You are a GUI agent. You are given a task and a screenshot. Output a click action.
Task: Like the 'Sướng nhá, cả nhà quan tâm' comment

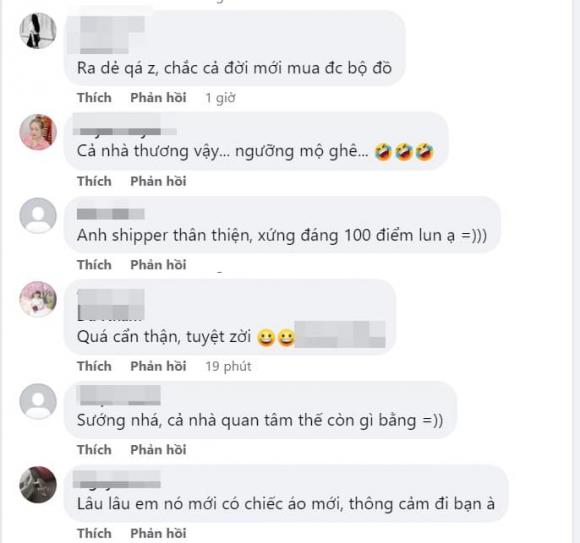pyautogui.click(x=94, y=450)
